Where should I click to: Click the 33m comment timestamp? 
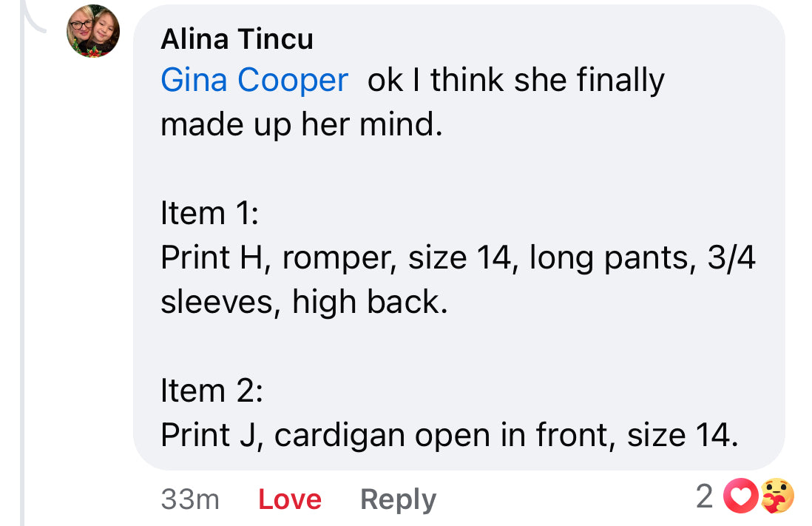pyautogui.click(x=190, y=500)
